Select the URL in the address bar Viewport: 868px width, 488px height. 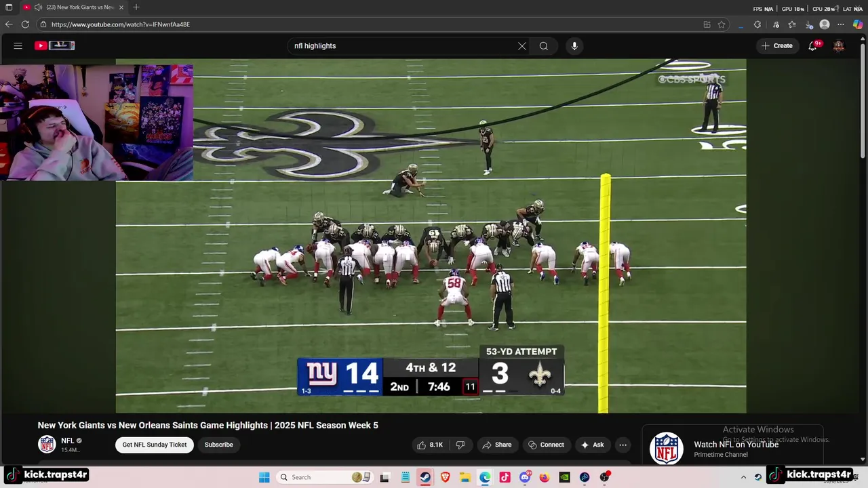[121, 24]
